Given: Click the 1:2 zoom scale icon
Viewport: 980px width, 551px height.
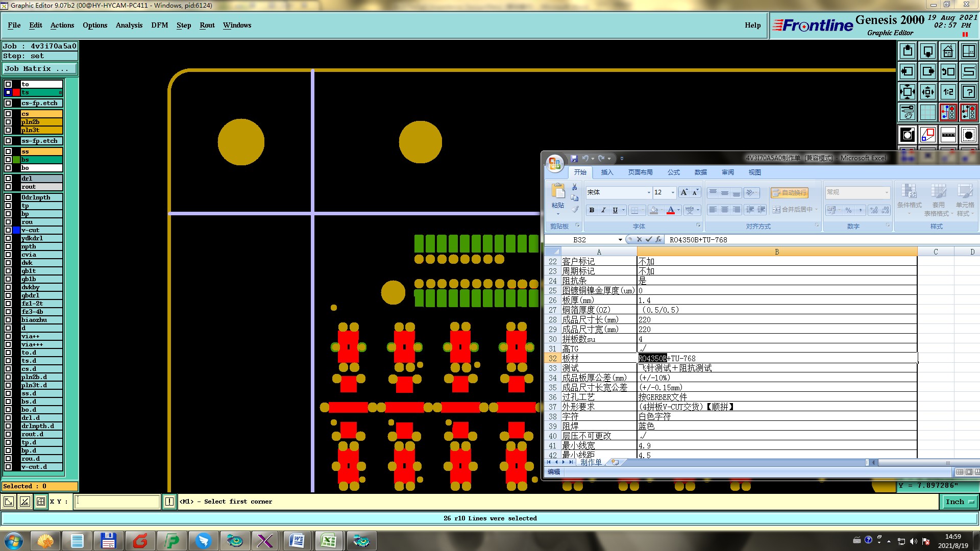Looking at the screenshot, I should (948, 92).
